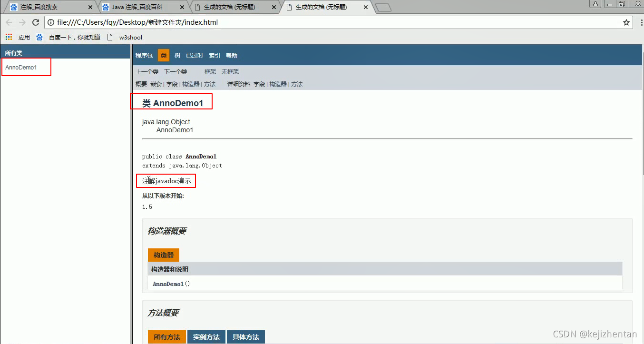Image resolution: width=644 pixels, height=344 pixels.
Task: Click 'extends java.lang.Object' text
Action: click(x=182, y=166)
